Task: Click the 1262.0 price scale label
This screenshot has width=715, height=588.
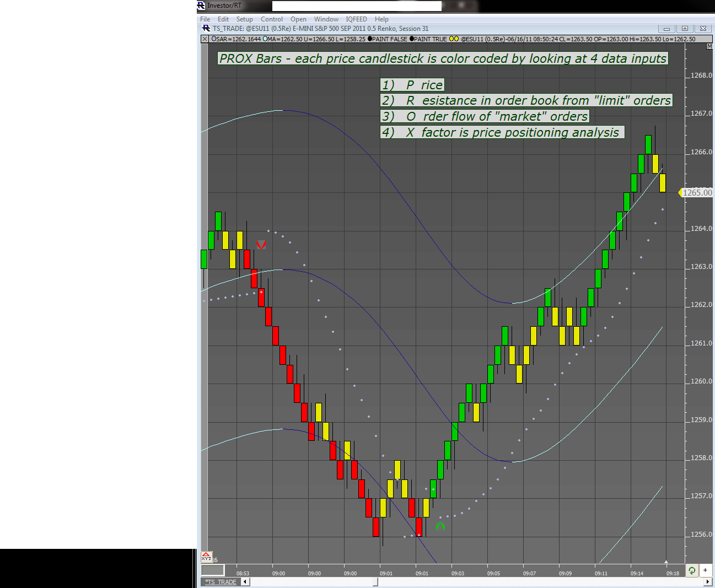Action: (701, 305)
